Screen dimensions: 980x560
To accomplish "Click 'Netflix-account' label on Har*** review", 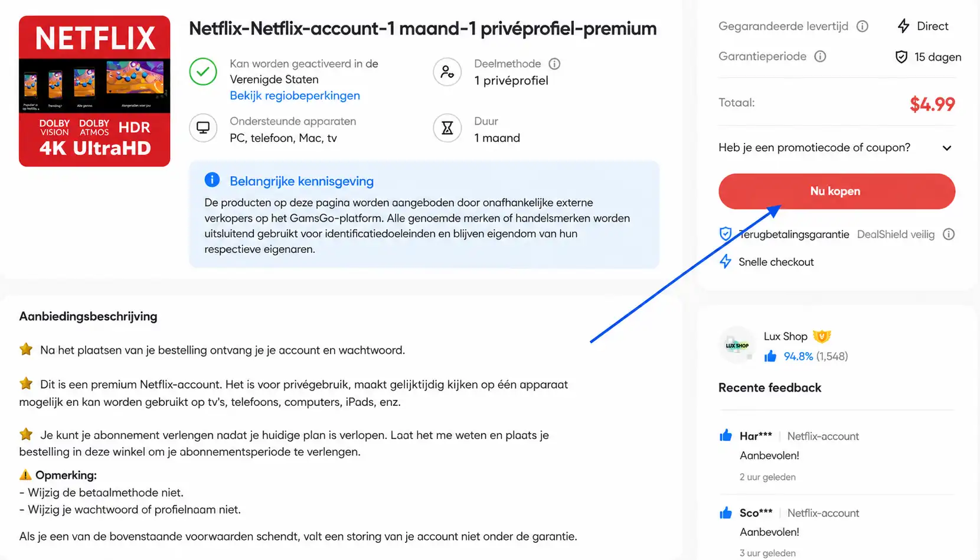I will click(823, 436).
